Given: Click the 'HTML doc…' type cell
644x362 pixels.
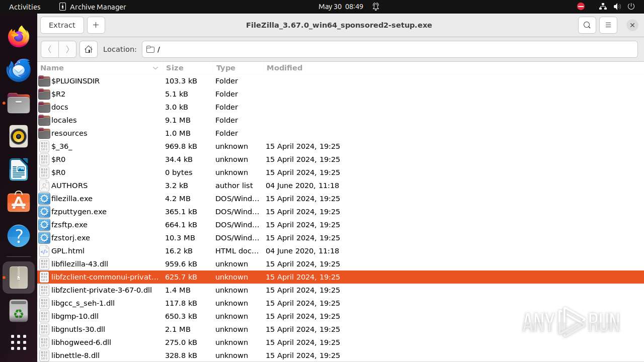Looking at the screenshot, I should 237,251.
